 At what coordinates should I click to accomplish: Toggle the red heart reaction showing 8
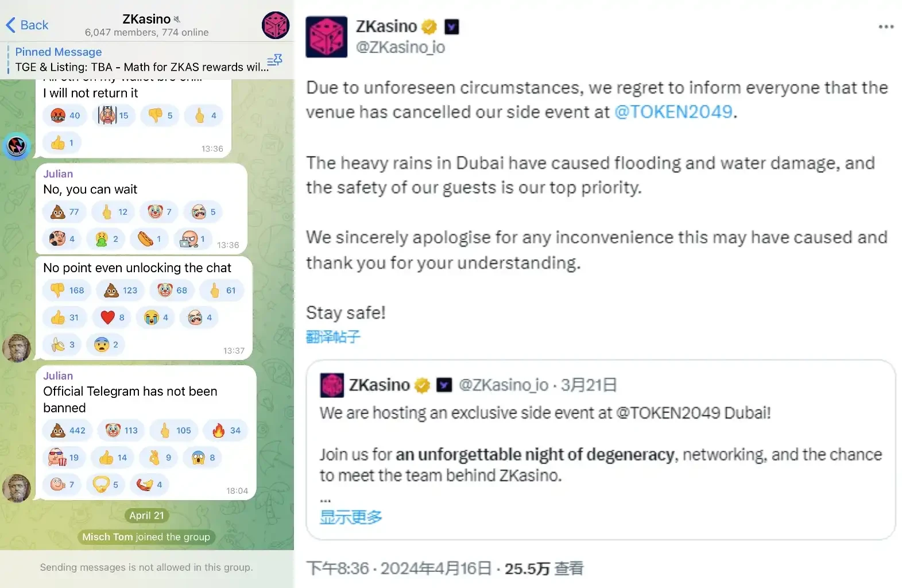pyautogui.click(x=113, y=318)
